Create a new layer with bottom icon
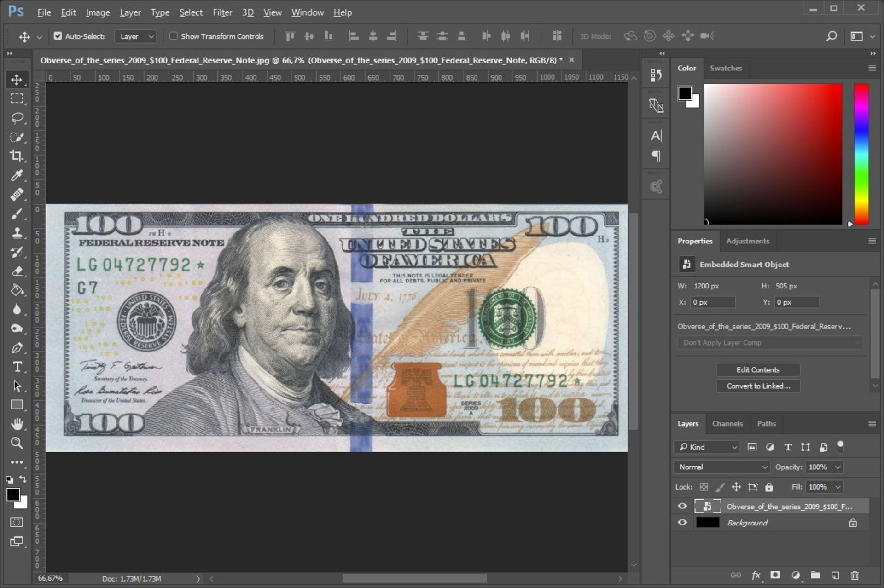 tap(835, 575)
